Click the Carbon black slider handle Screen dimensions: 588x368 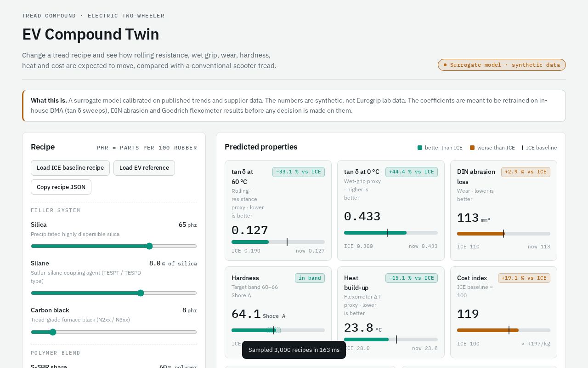pos(53,332)
